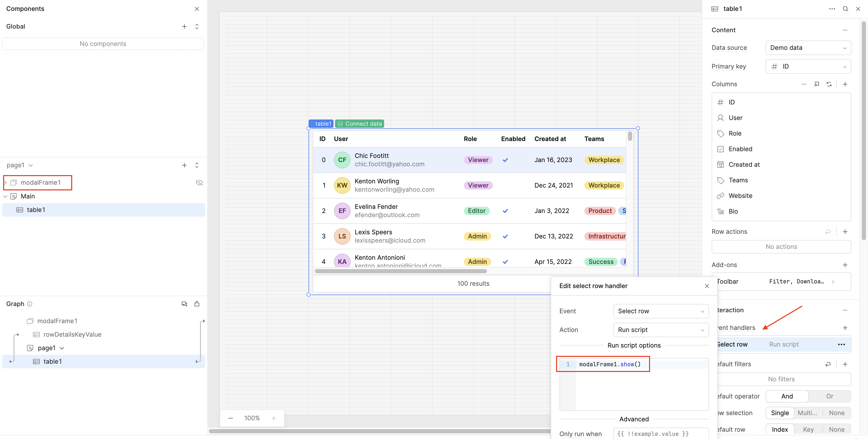Expand the modalFrame1 tree item
This screenshot has width=868, height=439.
(x=5, y=183)
